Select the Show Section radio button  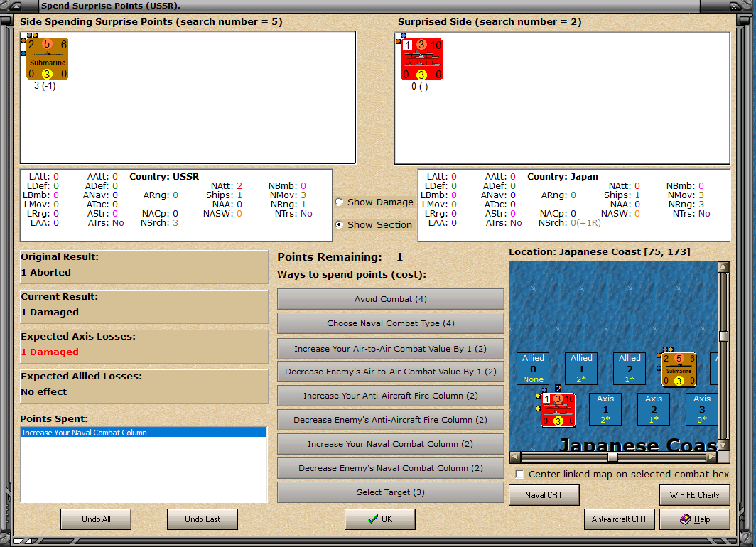pos(340,224)
